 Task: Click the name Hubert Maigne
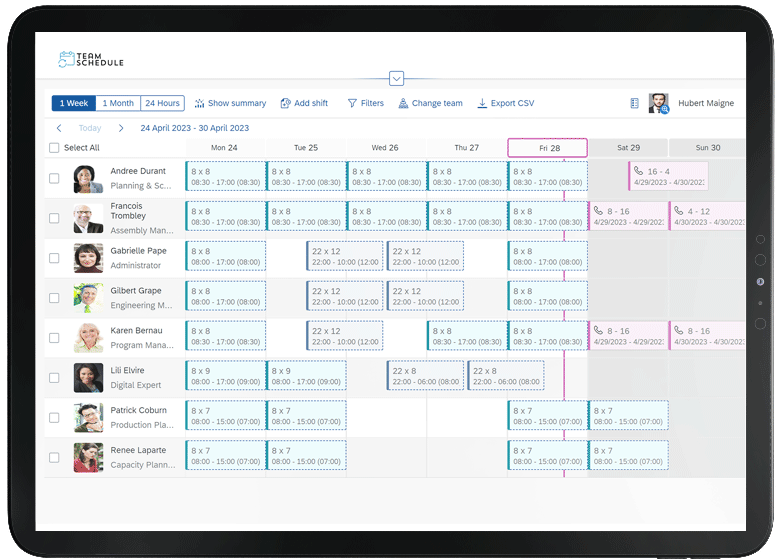pyautogui.click(x=706, y=103)
